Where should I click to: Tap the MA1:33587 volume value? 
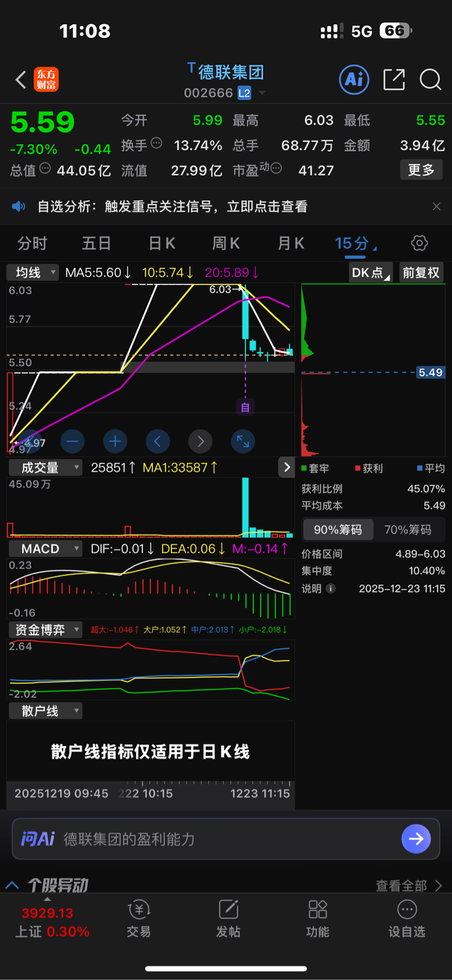(181, 467)
